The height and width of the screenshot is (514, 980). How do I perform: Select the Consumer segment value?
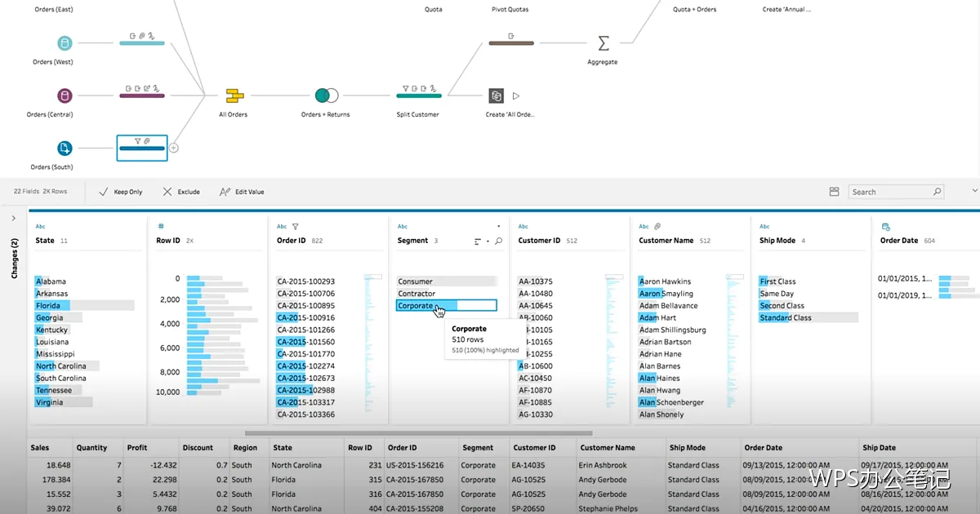447,281
